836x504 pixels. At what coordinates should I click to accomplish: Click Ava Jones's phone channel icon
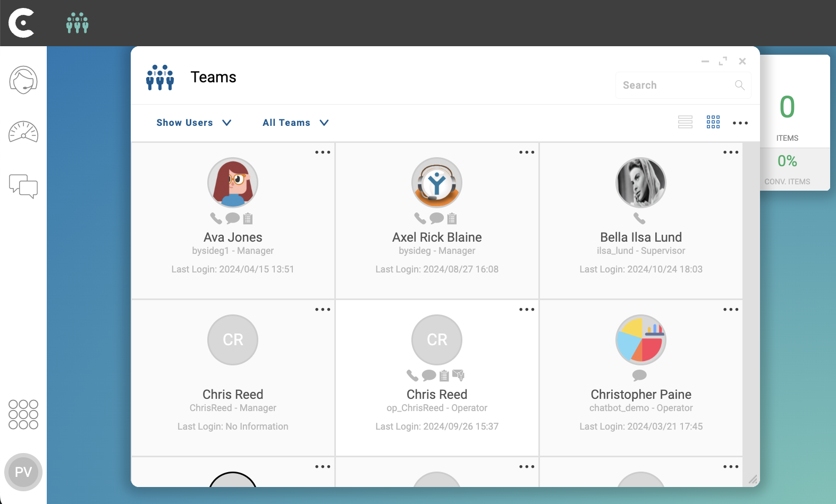coord(216,218)
